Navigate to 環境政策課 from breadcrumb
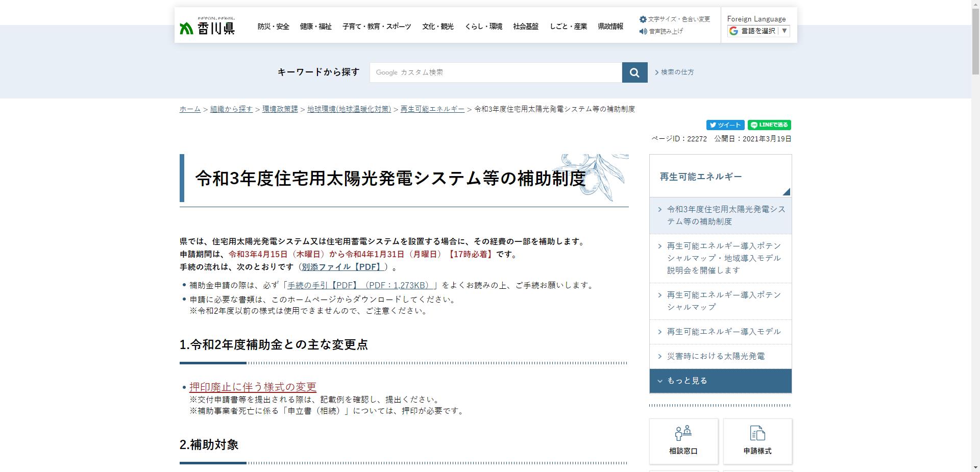The image size is (980, 472). (280, 109)
